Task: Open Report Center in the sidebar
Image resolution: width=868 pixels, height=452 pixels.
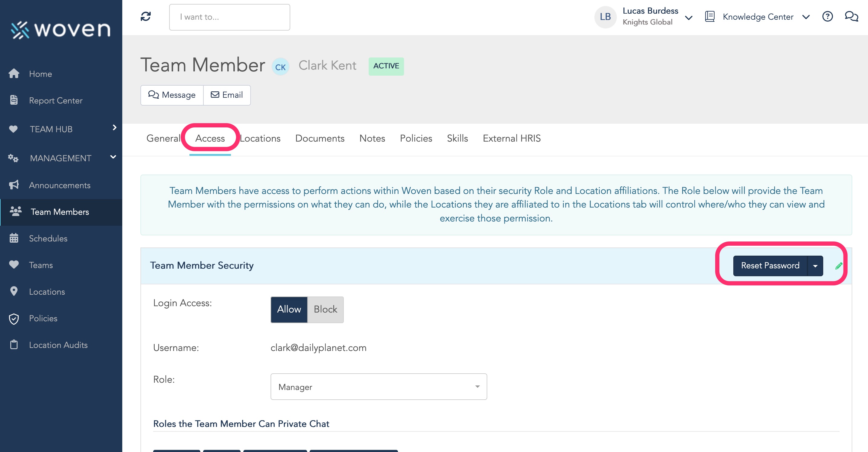Action: [61, 100]
